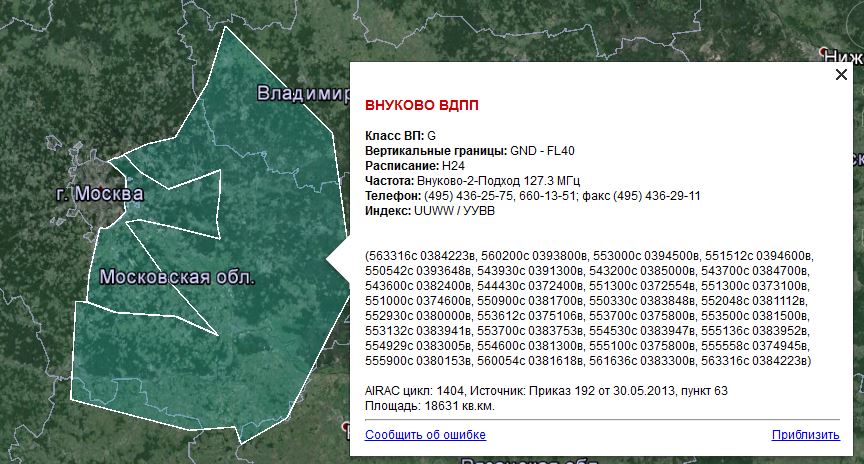
Task: Click the gray Moscow city area on map
Action: pos(95,170)
